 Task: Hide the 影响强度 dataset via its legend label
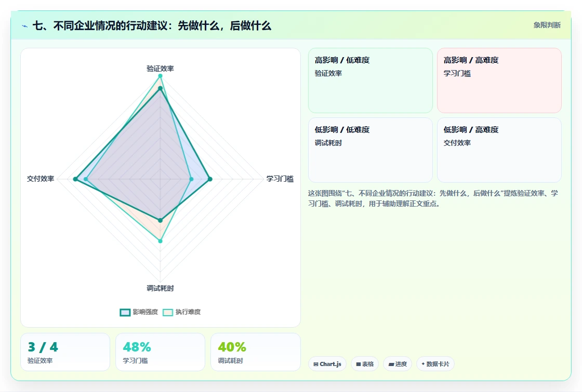[145, 312]
